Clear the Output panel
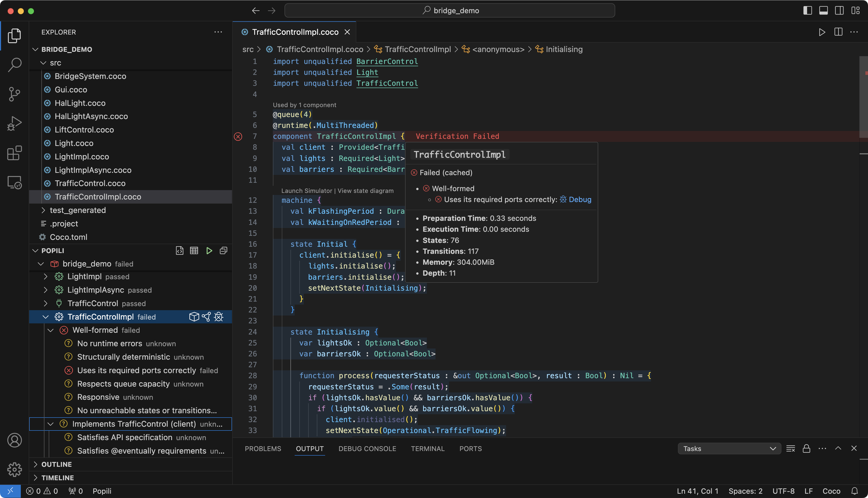The height and width of the screenshot is (498, 868). click(790, 449)
